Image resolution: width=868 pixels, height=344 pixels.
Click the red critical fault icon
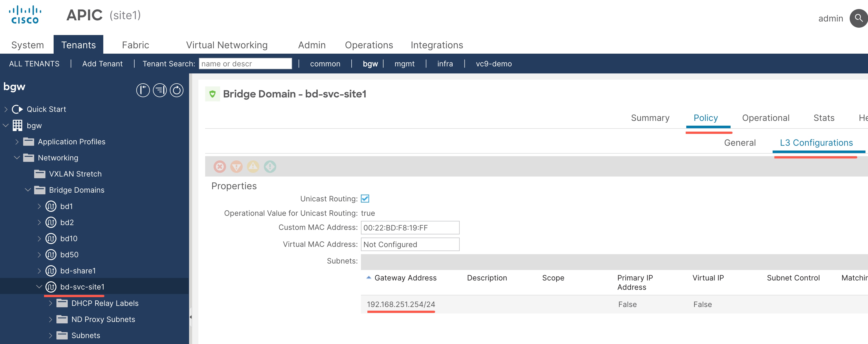[x=220, y=166]
